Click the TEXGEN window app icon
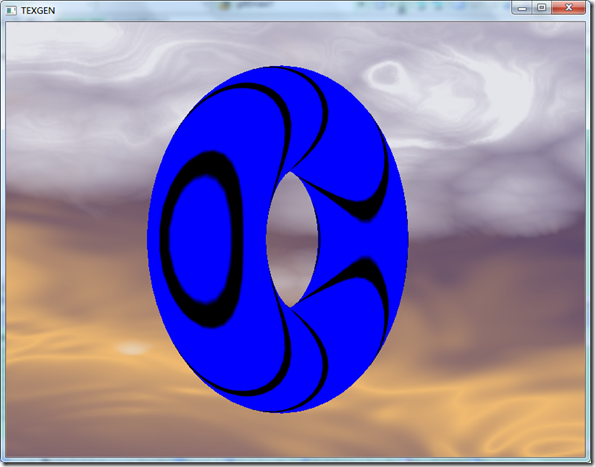This screenshot has height=467, width=595. pos(11,11)
